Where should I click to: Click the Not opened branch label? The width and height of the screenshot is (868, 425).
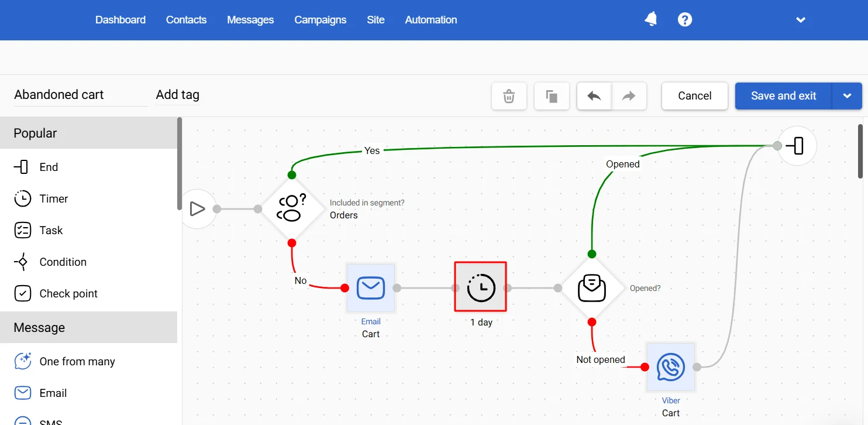(x=601, y=359)
